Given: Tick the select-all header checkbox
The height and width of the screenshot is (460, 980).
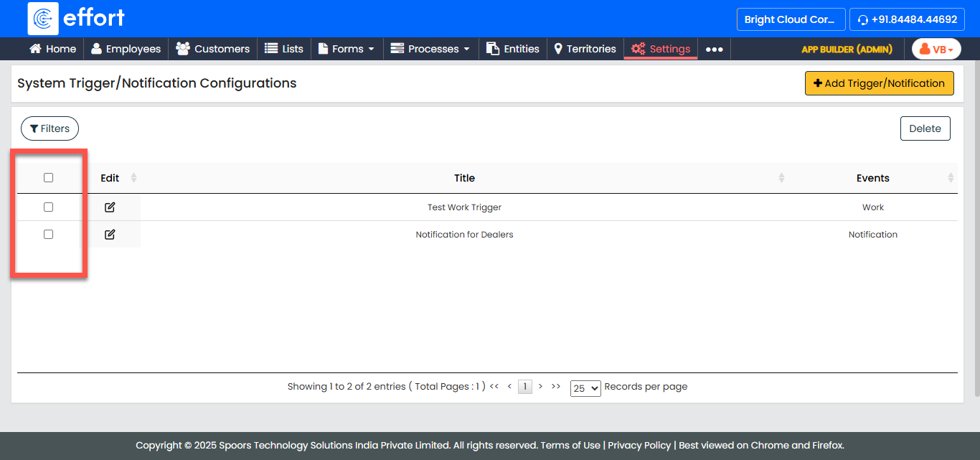Looking at the screenshot, I should pos(49,178).
